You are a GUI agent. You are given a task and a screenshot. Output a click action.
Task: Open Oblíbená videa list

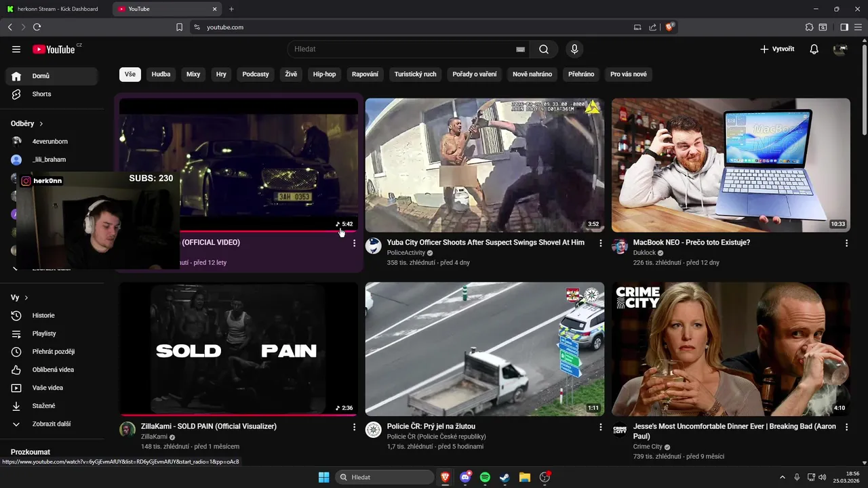coord(52,369)
